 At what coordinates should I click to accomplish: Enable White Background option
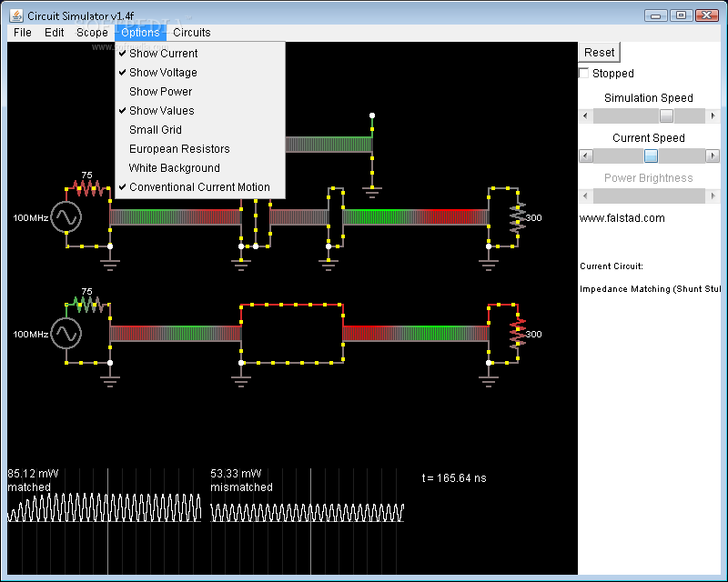pyautogui.click(x=200, y=167)
